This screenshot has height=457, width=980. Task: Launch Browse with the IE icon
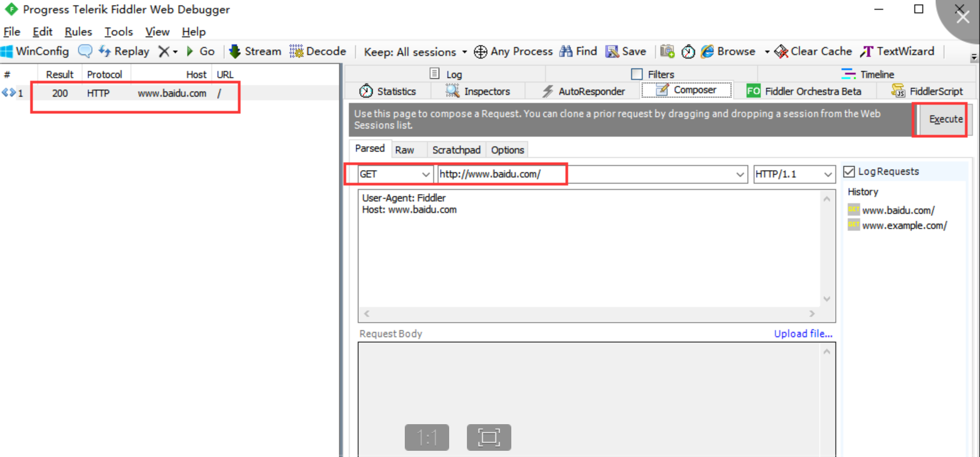[x=728, y=51]
